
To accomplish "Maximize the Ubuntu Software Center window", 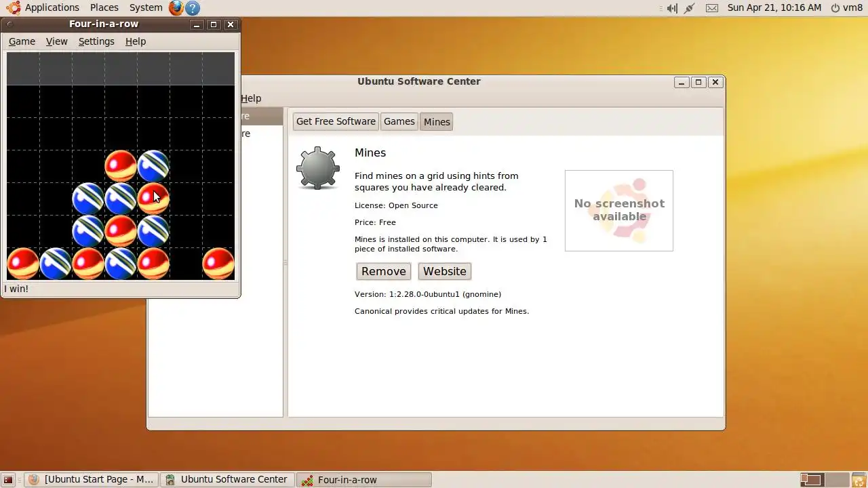I will pos(698,82).
